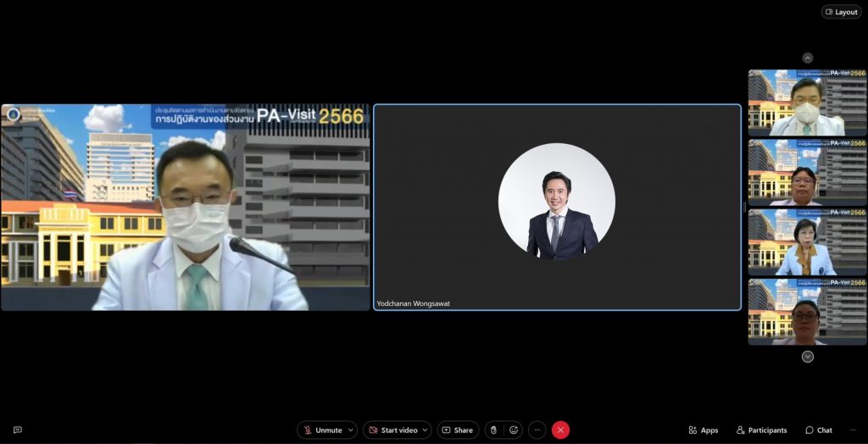Image resolution: width=868 pixels, height=444 pixels.
Task: Open the Layout menu
Action: 841,12
